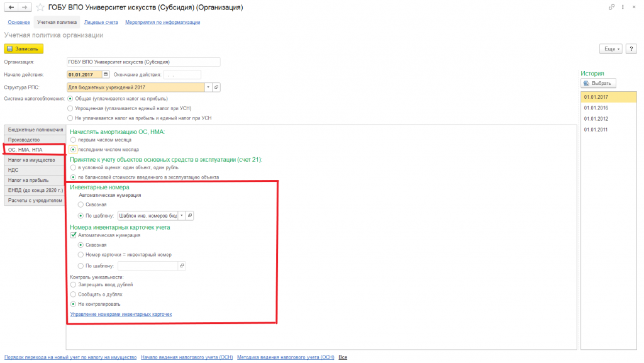Go forward with the right arrow button
This screenshot has height=363, width=644.
pyautogui.click(x=25, y=8)
